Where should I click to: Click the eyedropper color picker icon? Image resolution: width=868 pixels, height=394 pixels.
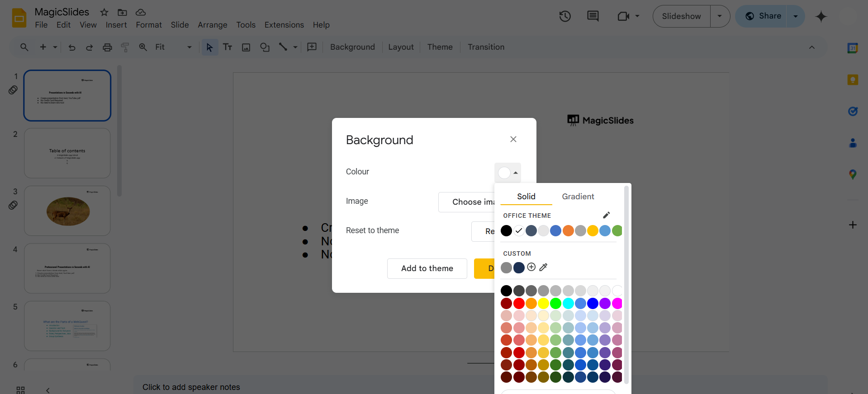(x=544, y=267)
